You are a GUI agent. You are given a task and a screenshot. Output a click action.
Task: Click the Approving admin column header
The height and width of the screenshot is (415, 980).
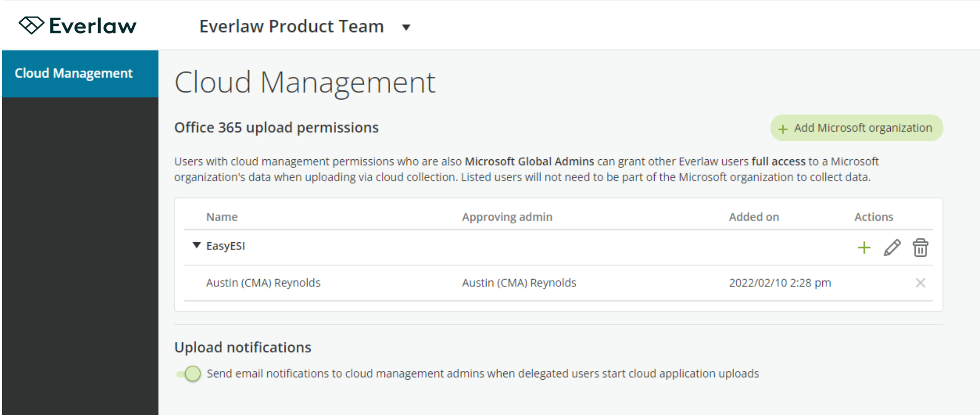[507, 217]
